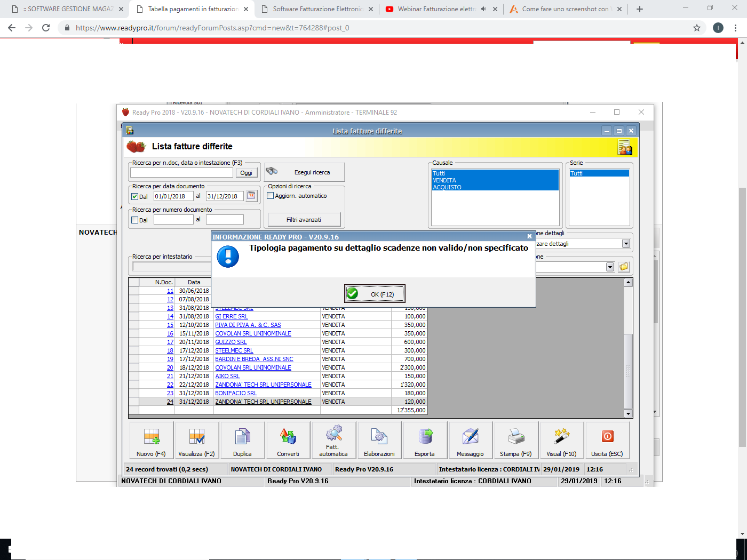The height and width of the screenshot is (560, 747).
Task: Click the N.Doc. column header
Action: [157, 282]
